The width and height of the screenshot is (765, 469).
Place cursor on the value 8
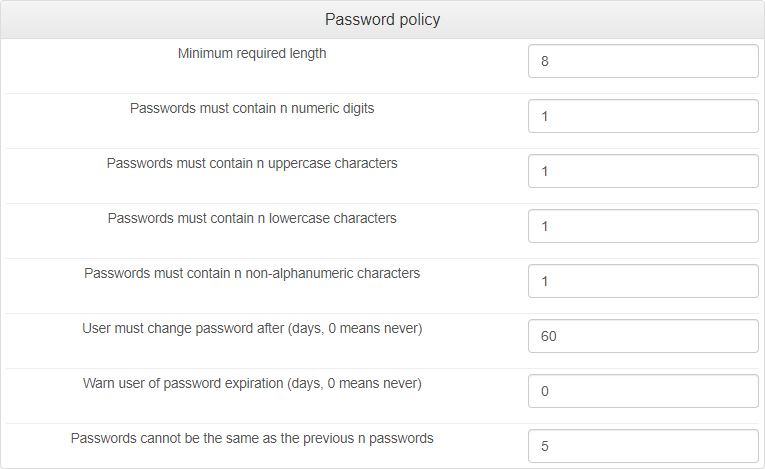point(545,61)
